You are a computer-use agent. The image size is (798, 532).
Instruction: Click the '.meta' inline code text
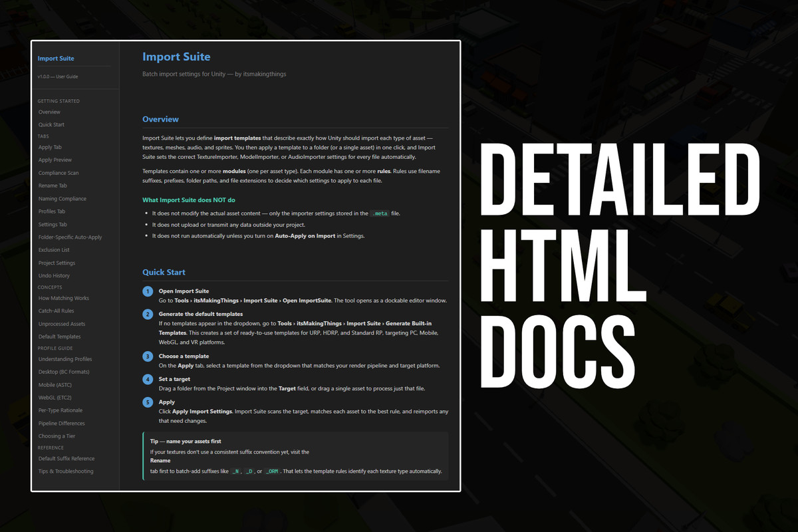pyautogui.click(x=380, y=213)
